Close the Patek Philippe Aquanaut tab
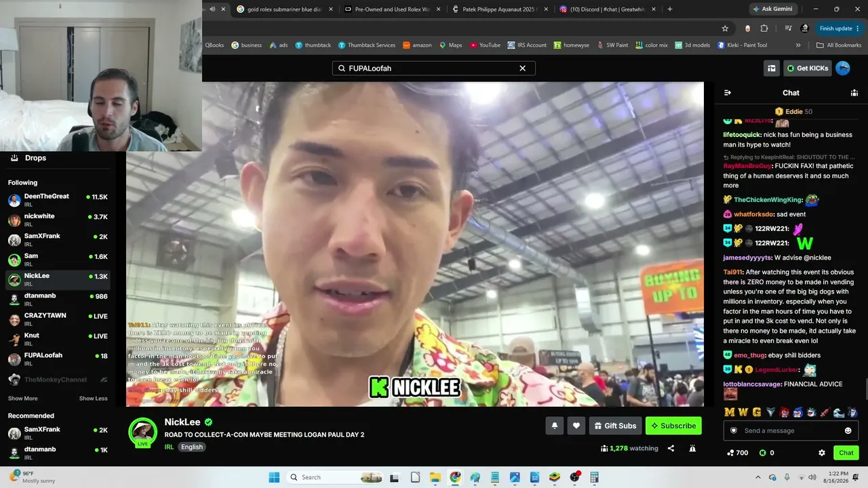The image size is (868, 488). pos(546,9)
